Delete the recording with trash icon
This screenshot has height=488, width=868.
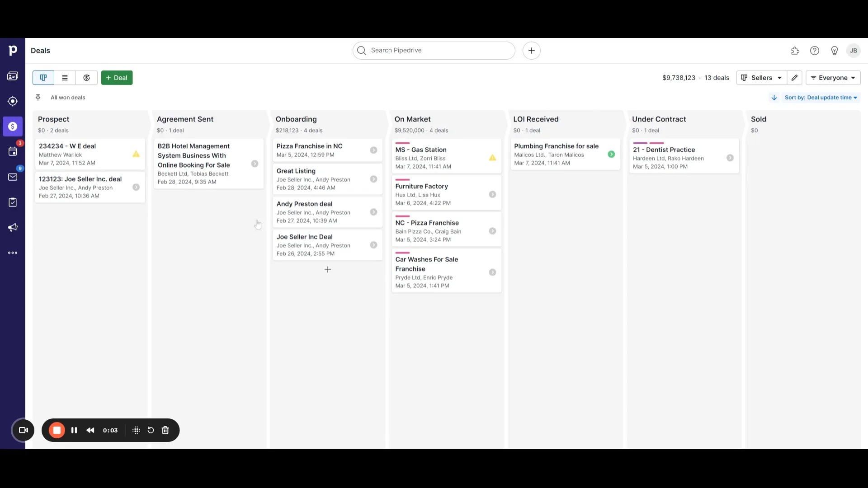point(165,430)
